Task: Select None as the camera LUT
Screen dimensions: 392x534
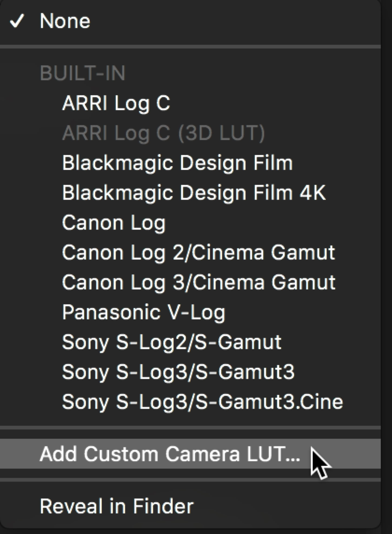Action: tap(65, 21)
